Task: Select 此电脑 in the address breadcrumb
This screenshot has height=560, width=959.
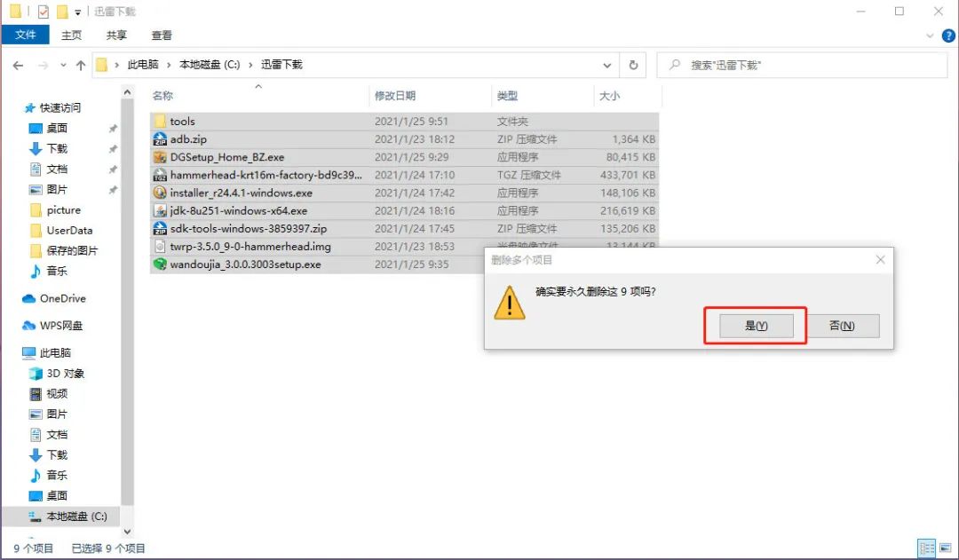Action: click(143, 65)
